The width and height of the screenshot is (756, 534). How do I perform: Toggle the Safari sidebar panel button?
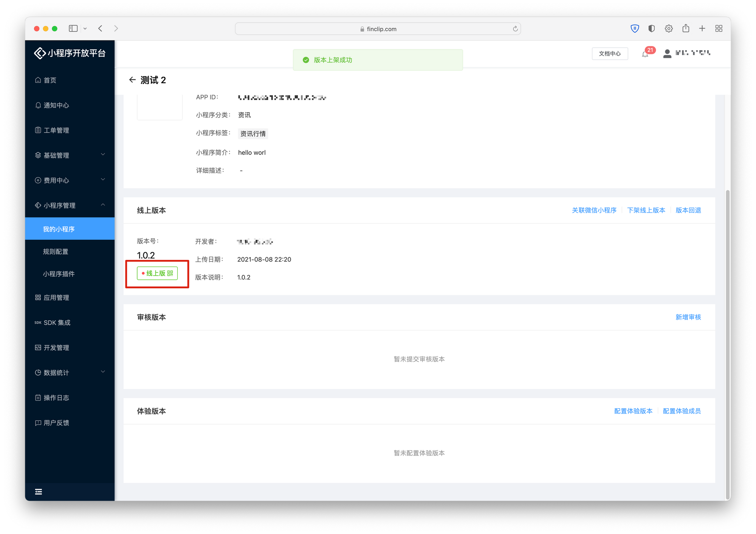click(73, 29)
